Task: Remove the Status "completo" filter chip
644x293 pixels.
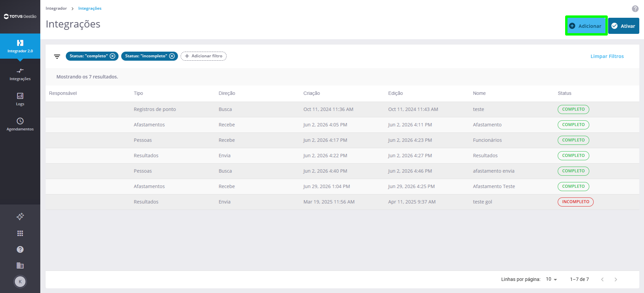Action: pyautogui.click(x=113, y=56)
